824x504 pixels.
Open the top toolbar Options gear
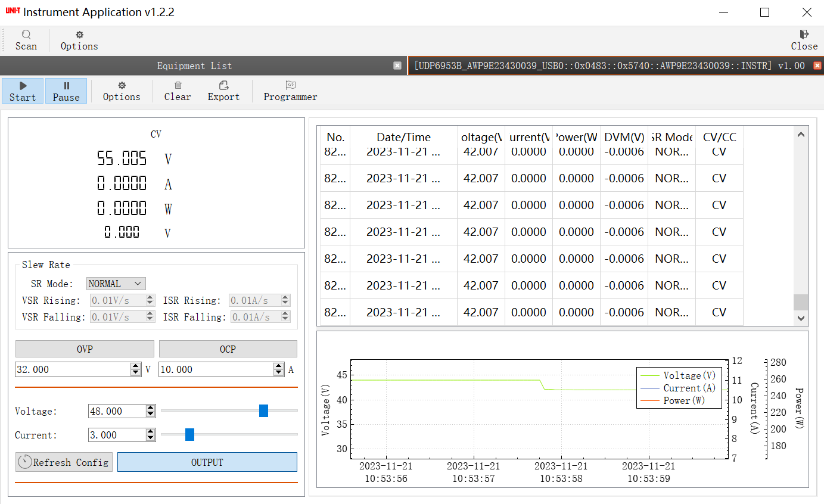79,35
